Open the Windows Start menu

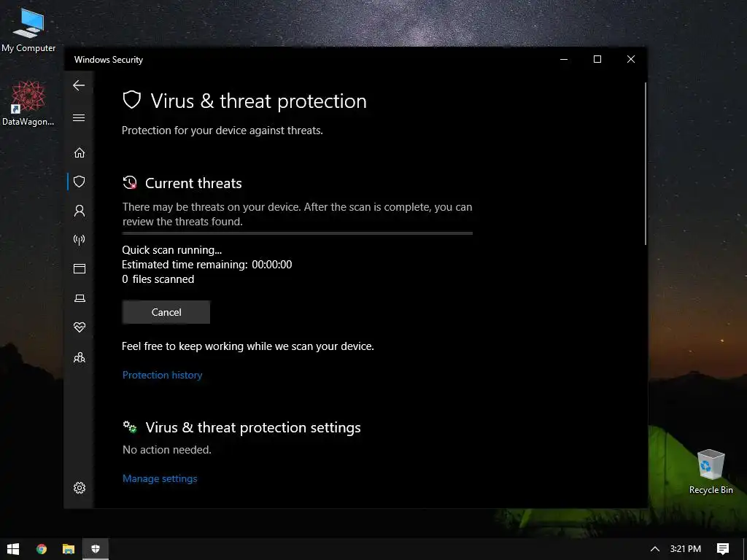tap(13, 549)
